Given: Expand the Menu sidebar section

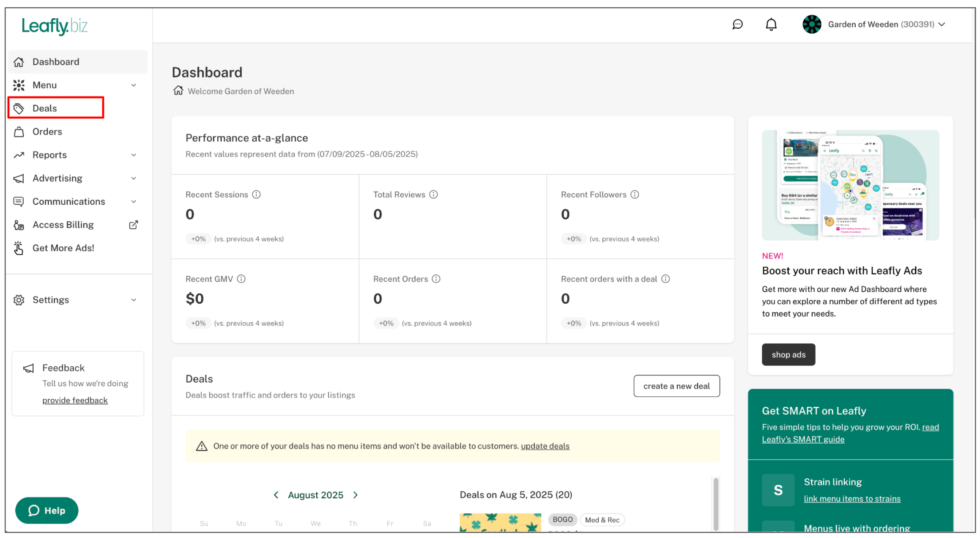Looking at the screenshot, I should [x=134, y=85].
